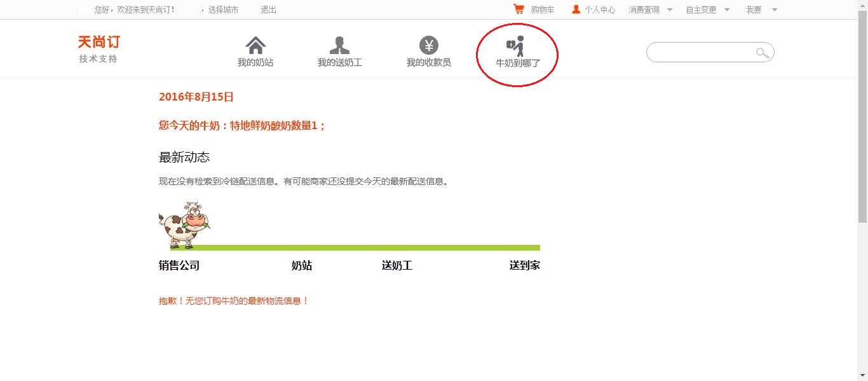The width and height of the screenshot is (868, 381).
Task: Open the 消费查询 menu
Action: tap(644, 10)
